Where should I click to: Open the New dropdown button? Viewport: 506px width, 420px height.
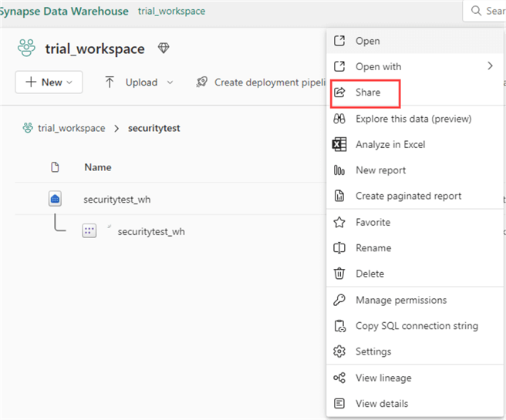(x=49, y=82)
